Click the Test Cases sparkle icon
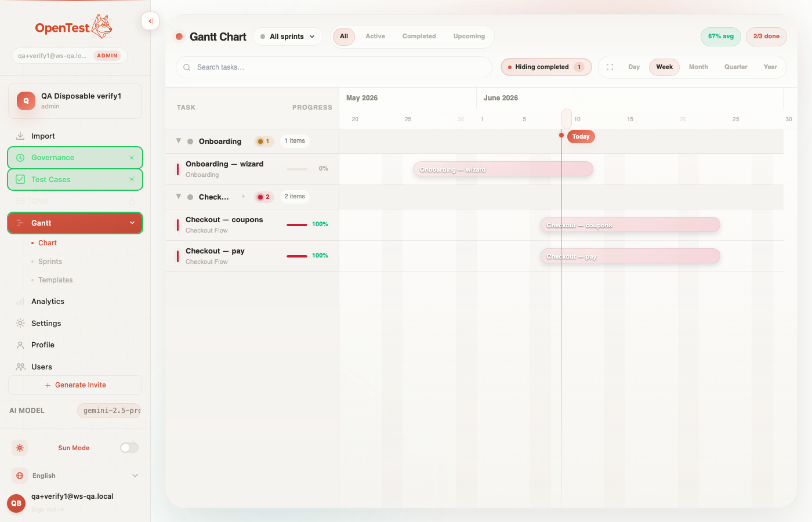 (132, 180)
